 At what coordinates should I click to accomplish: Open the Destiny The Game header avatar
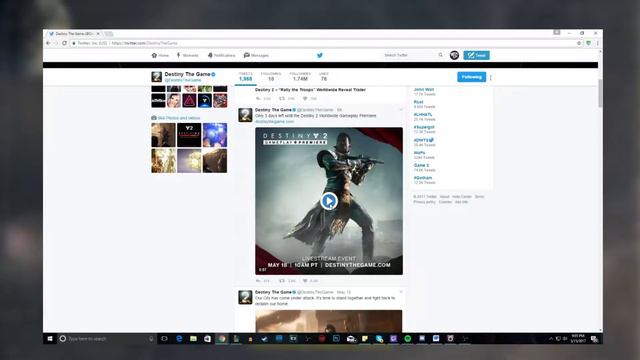[156, 77]
